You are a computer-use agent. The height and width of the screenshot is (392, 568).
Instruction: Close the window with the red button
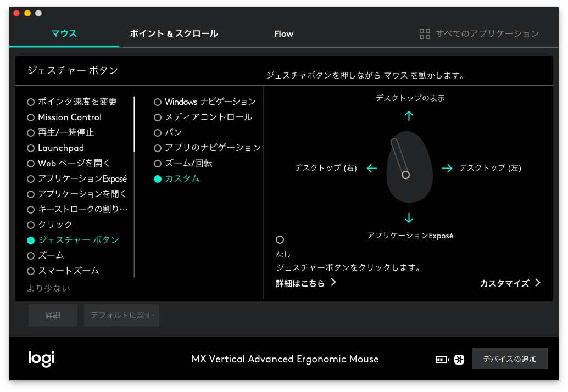pyautogui.click(x=16, y=13)
